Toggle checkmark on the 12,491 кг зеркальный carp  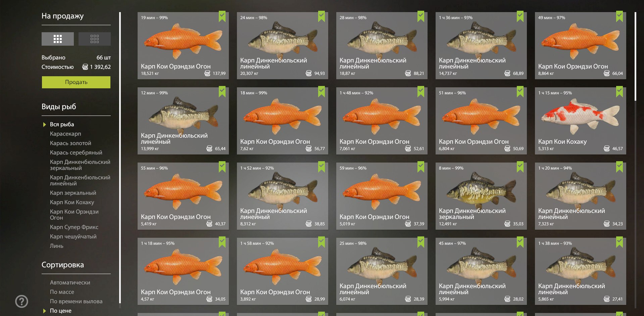pos(520,167)
